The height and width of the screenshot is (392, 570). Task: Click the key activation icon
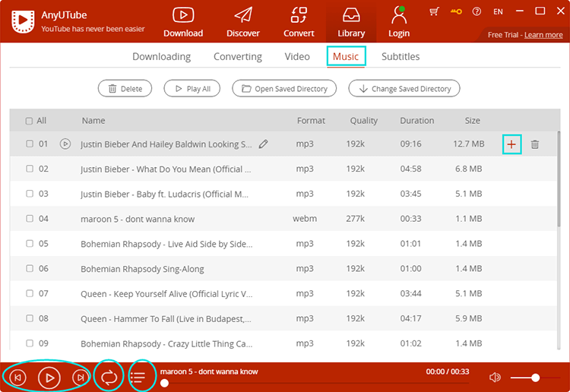pos(456,11)
